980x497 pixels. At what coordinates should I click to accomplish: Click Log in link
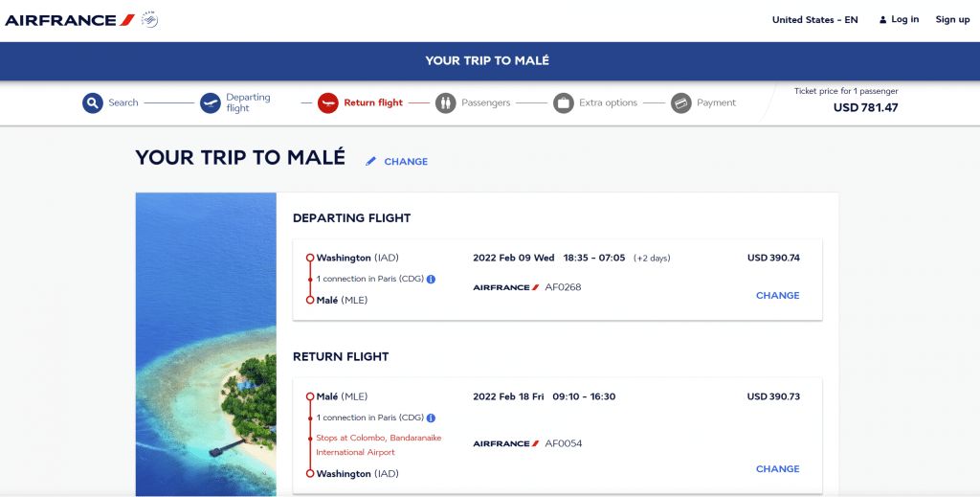(899, 19)
